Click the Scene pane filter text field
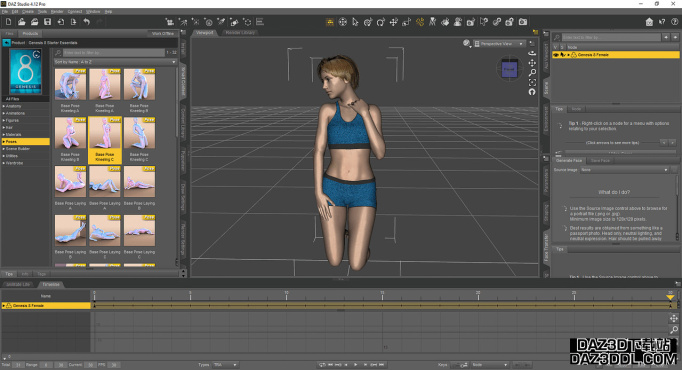The image size is (682, 370). 611,37
